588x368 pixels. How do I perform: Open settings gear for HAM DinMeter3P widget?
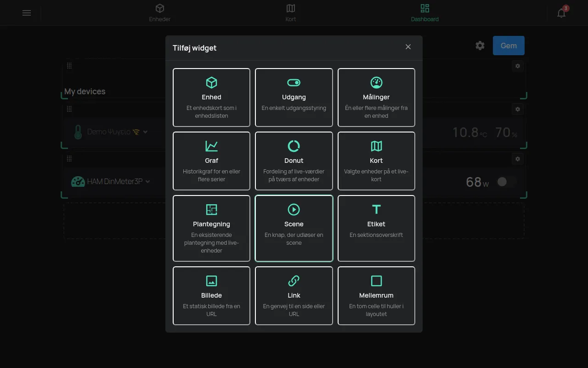518,159
